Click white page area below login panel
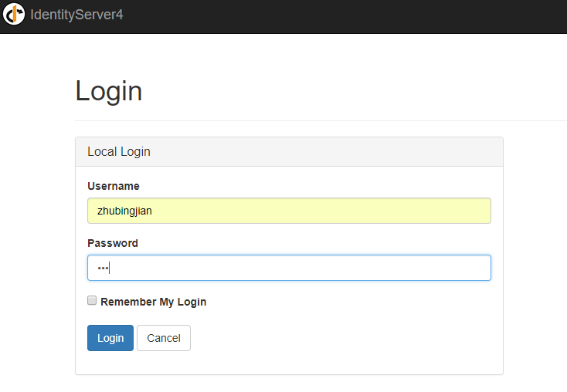This screenshot has width=567, height=392. [x=289, y=384]
